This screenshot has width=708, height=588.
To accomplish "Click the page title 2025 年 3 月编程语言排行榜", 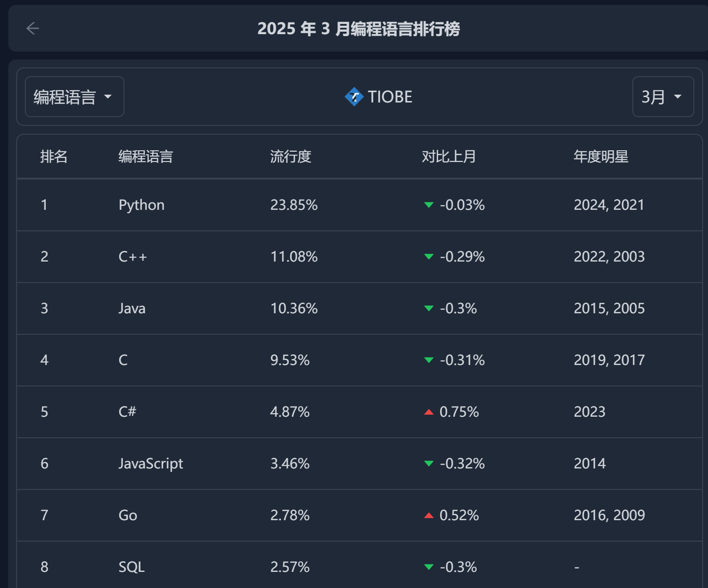I will coord(359,29).
